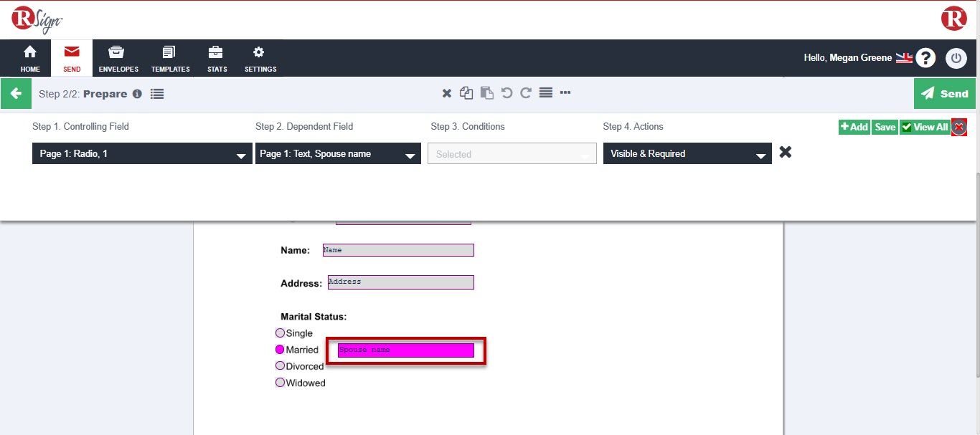Undo the last action
This screenshot has width=980, height=435.
tap(508, 92)
